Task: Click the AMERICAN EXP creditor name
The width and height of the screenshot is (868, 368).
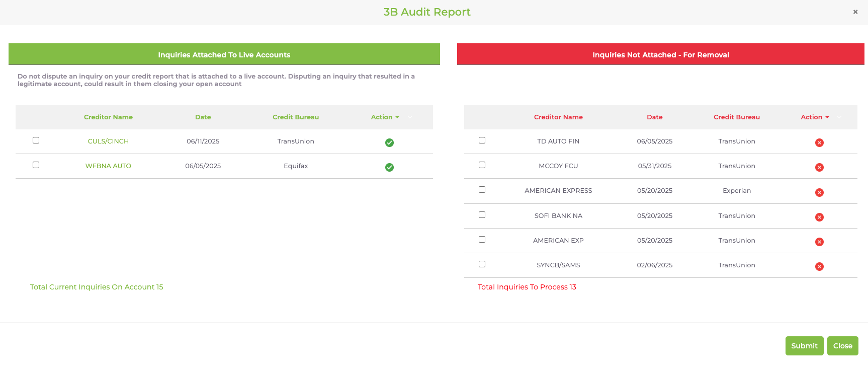Action: [558, 241]
